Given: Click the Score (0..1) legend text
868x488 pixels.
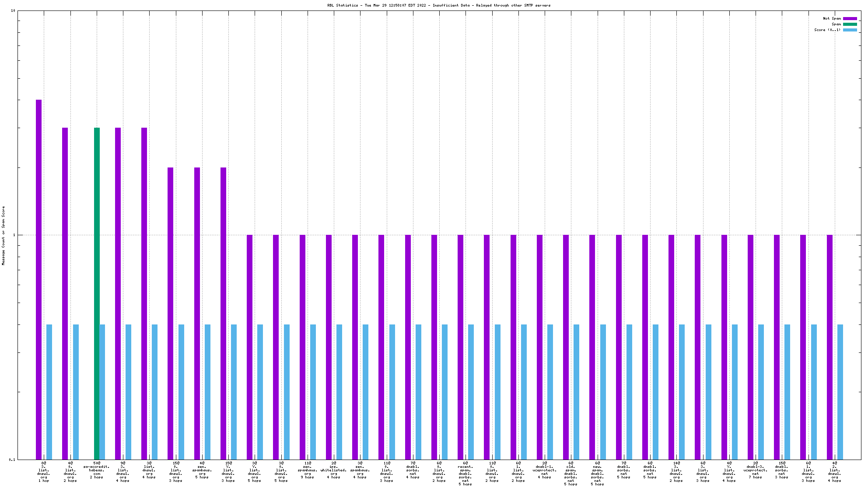Looking at the screenshot, I should point(827,30).
